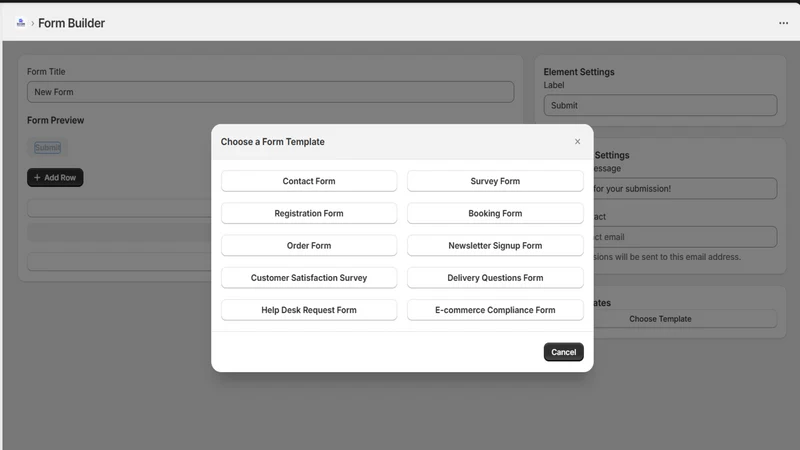Click the Form Preview heading
The height and width of the screenshot is (450, 800).
click(x=56, y=120)
